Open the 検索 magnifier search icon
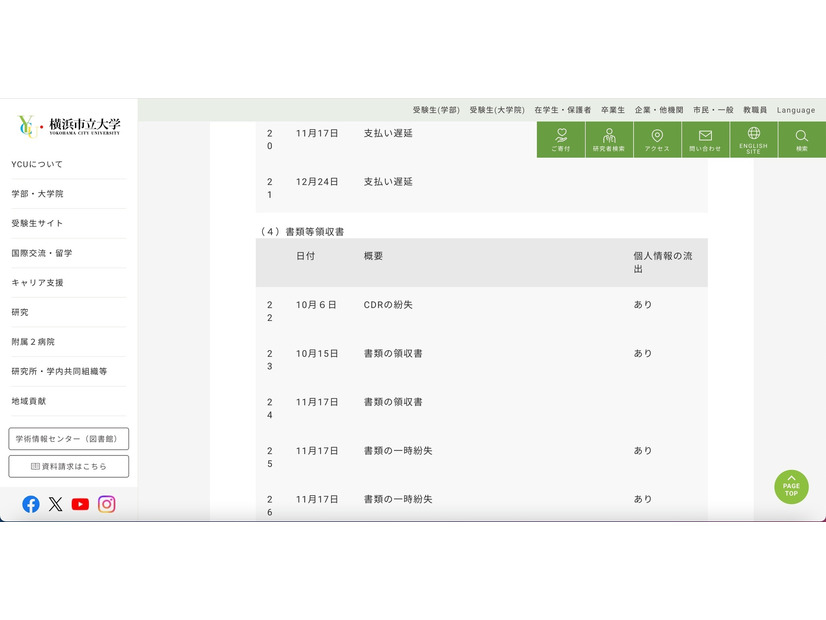 801,139
